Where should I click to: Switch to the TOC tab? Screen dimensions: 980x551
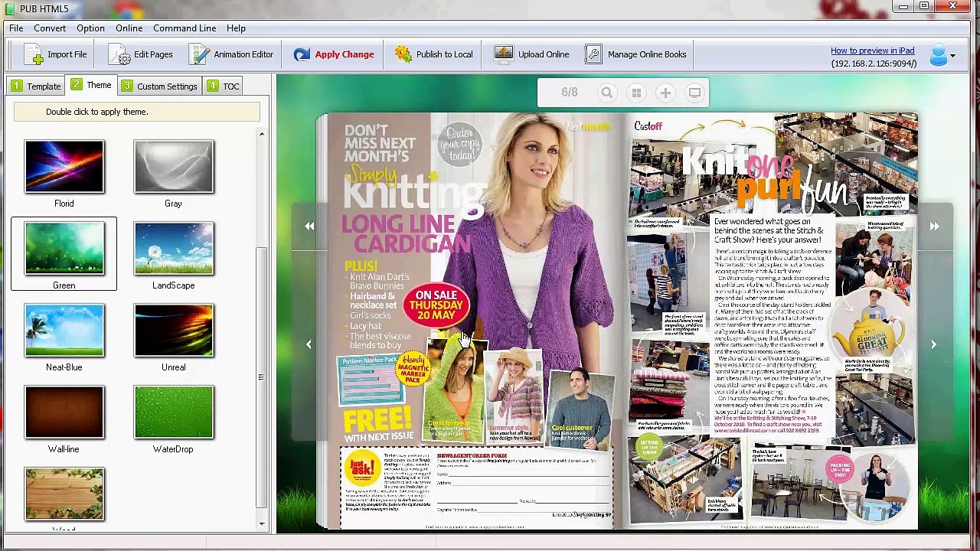point(224,86)
